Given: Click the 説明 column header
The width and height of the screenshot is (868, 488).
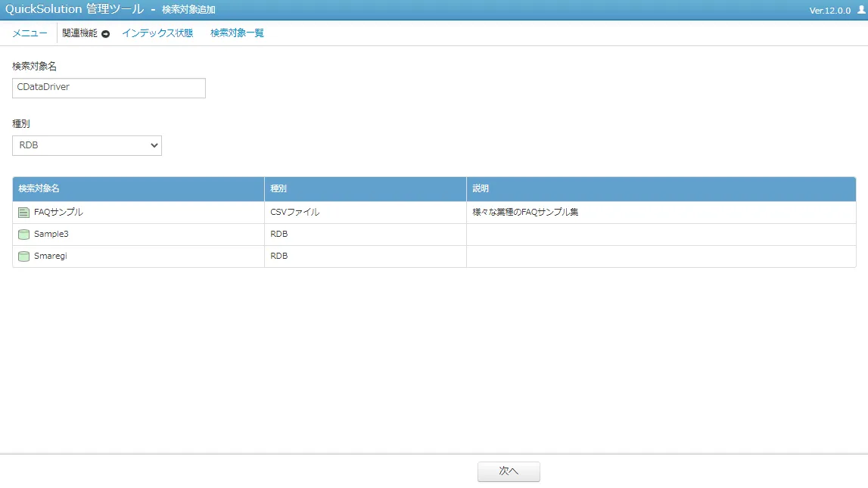Looking at the screenshot, I should click(481, 188).
